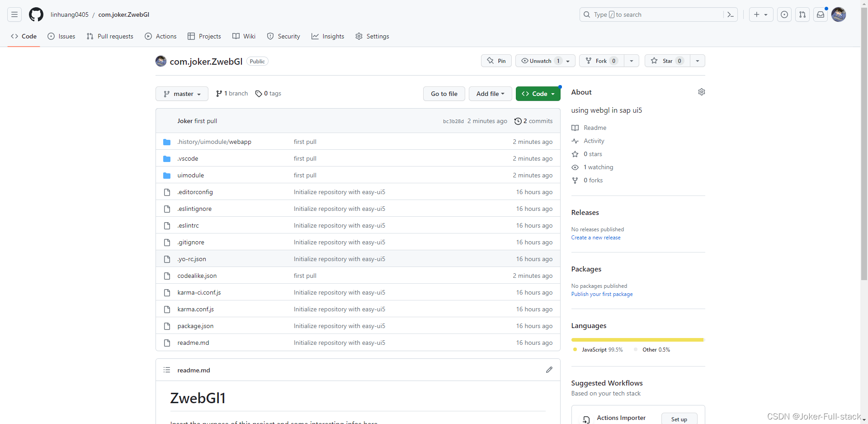Click the JavaScript 99.5% language entry

598,350
